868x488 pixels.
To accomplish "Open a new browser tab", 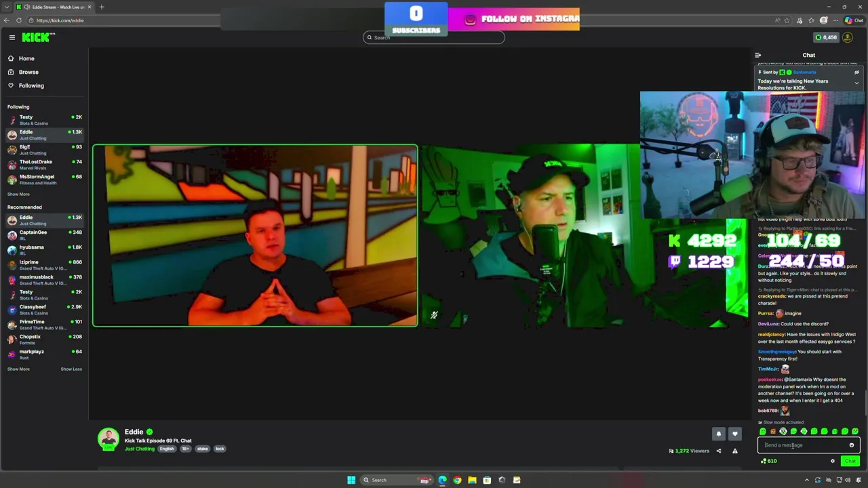I will pos(102,7).
